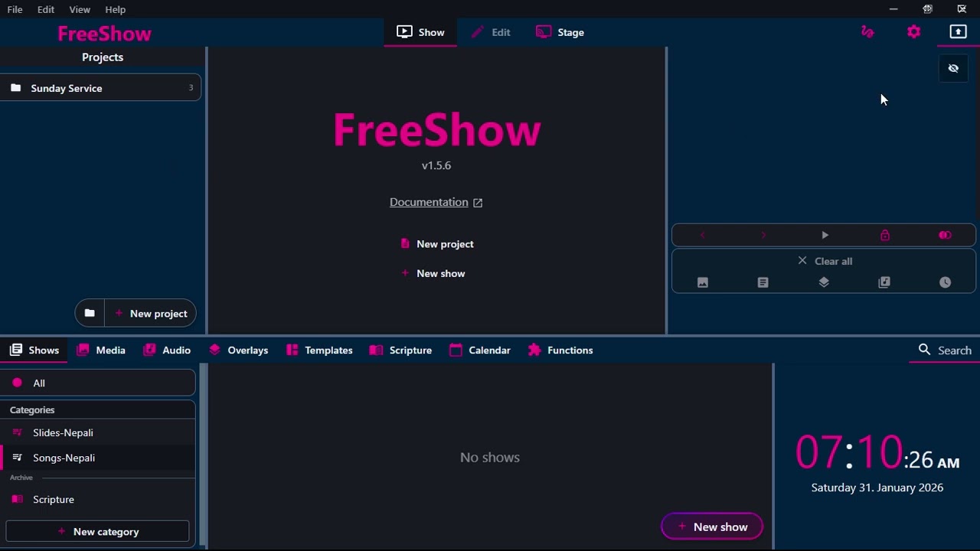Open the Media drawer tab
Viewport: 980px width, 551px height.
[100, 350]
